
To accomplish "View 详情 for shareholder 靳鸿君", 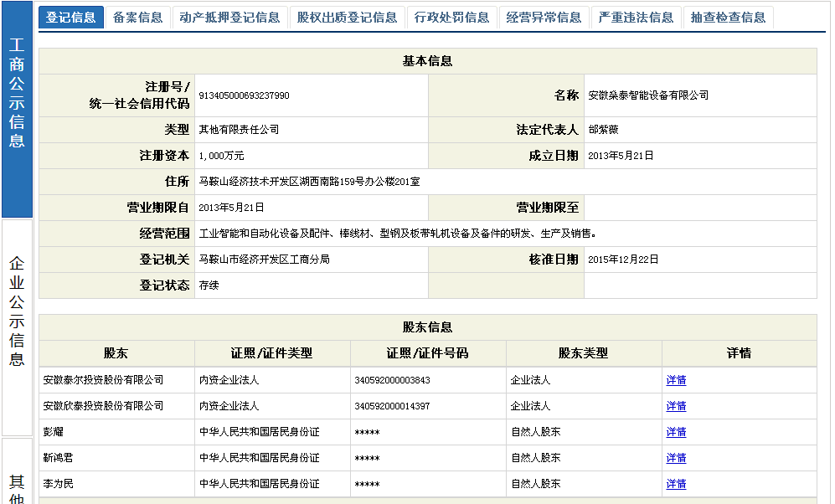I will point(676,458).
